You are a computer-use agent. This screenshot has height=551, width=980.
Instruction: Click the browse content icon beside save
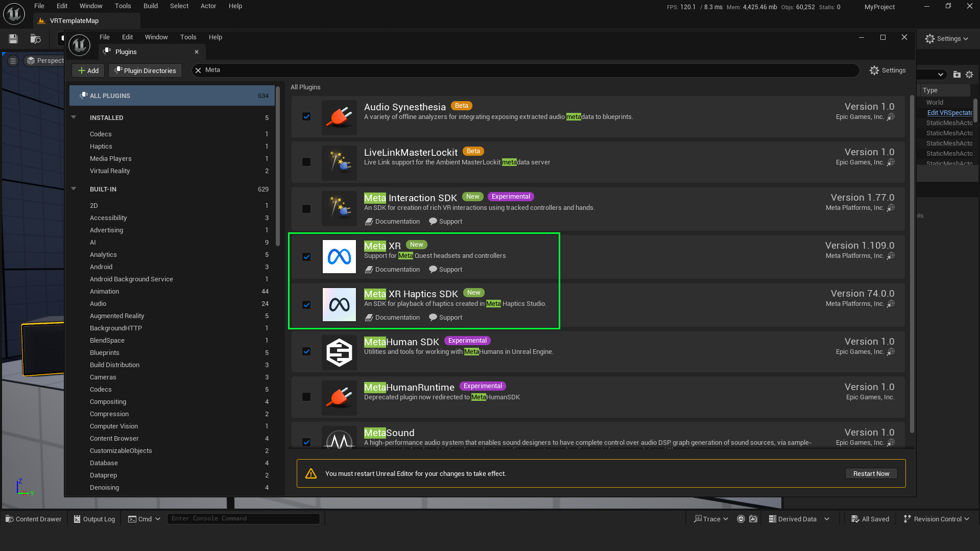[x=35, y=39]
